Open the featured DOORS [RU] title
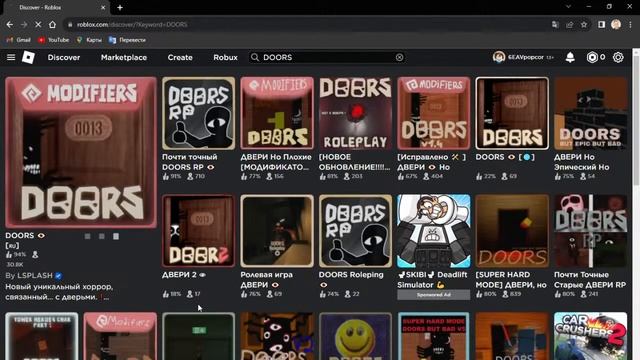640x360 pixels. (25, 240)
